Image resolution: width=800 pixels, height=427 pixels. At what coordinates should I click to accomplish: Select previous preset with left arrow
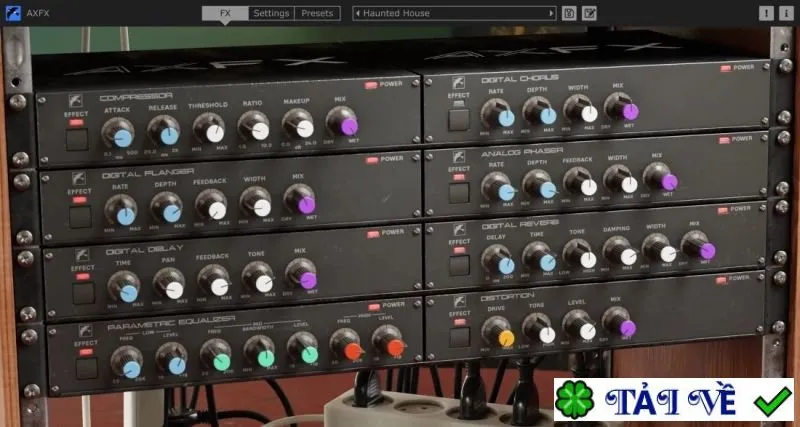pos(358,13)
